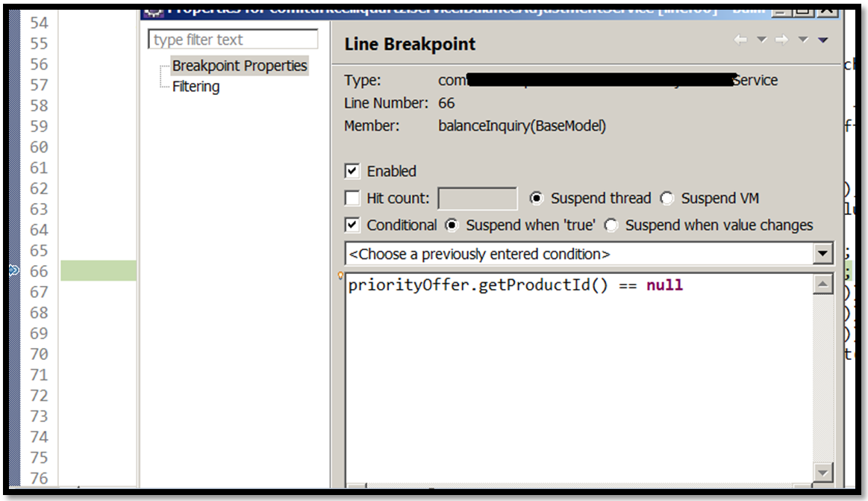Click line number 54 in gutter
This screenshot has height=501, width=868.
[x=39, y=22]
